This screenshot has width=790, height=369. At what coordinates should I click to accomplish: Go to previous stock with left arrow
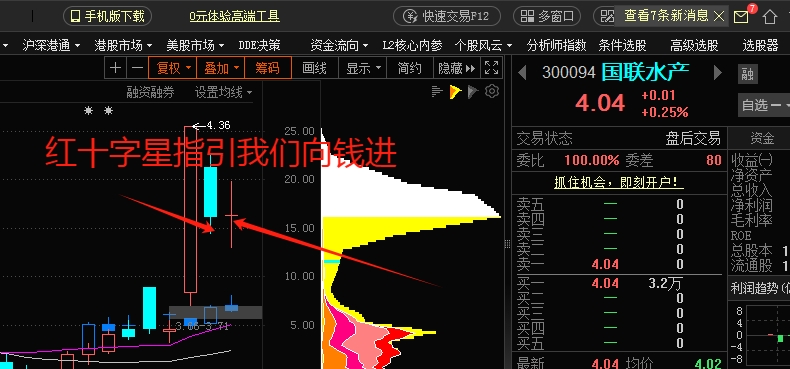pyautogui.click(x=522, y=73)
